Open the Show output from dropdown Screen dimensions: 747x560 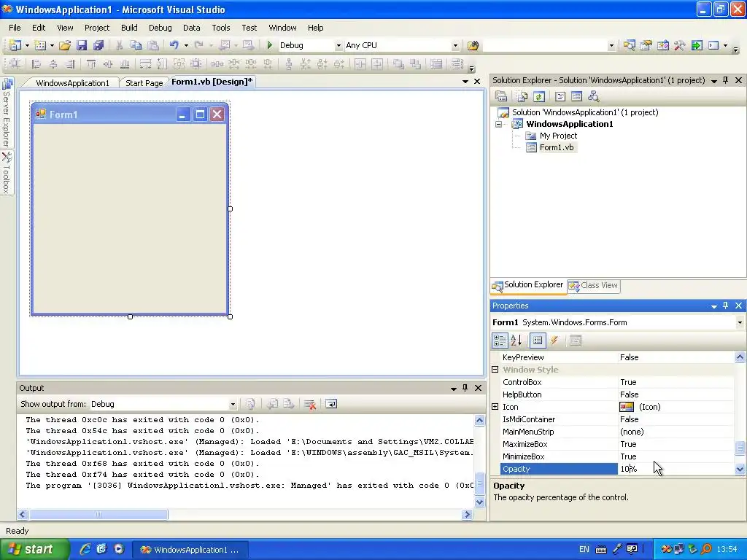tap(233, 404)
